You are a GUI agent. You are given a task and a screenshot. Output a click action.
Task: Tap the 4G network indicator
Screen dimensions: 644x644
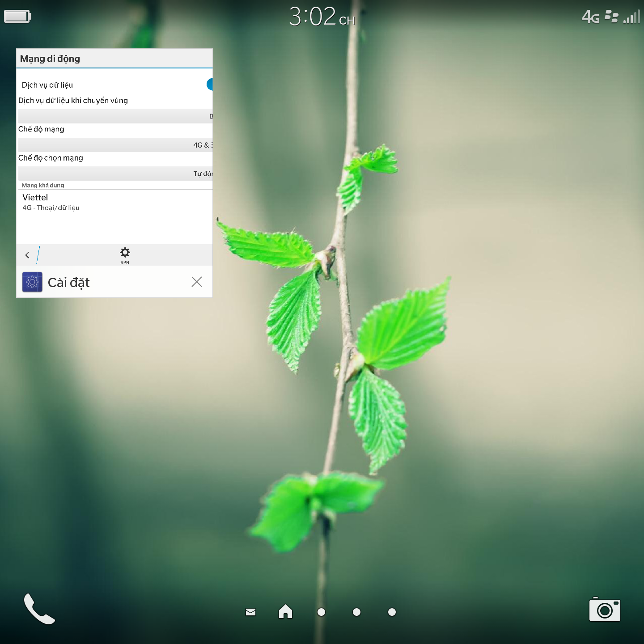click(x=590, y=17)
